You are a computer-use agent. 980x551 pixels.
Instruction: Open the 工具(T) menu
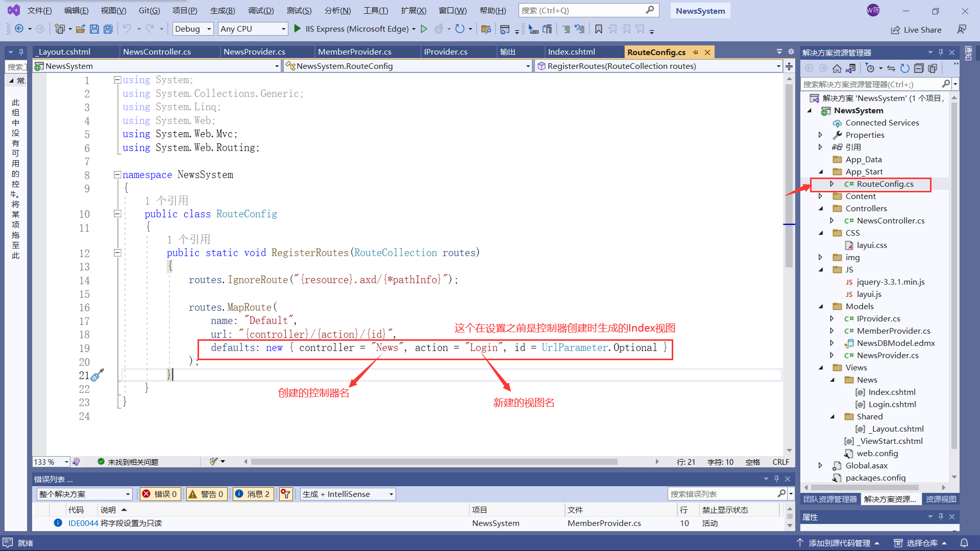(376, 10)
